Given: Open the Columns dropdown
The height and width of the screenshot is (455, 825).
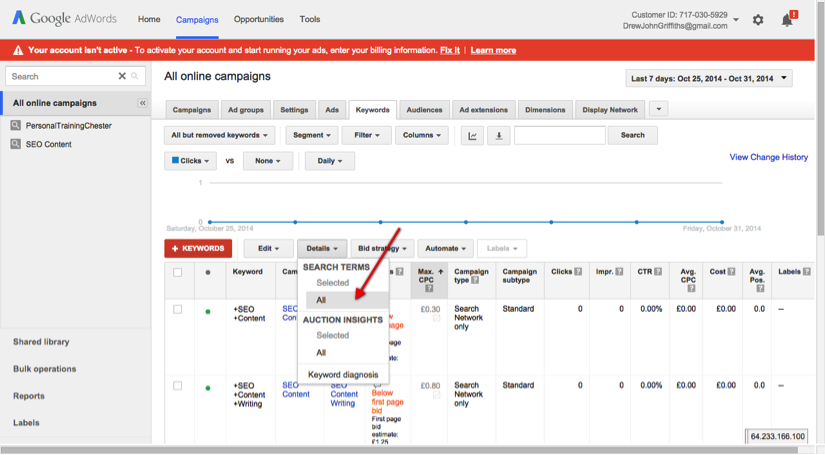Looking at the screenshot, I should (421, 135).
